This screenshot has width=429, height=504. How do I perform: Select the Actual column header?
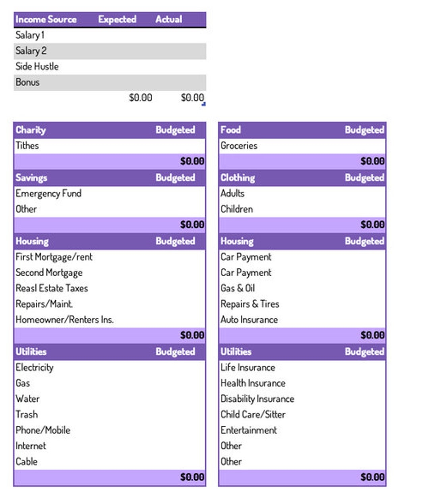[x=169, y=19]
